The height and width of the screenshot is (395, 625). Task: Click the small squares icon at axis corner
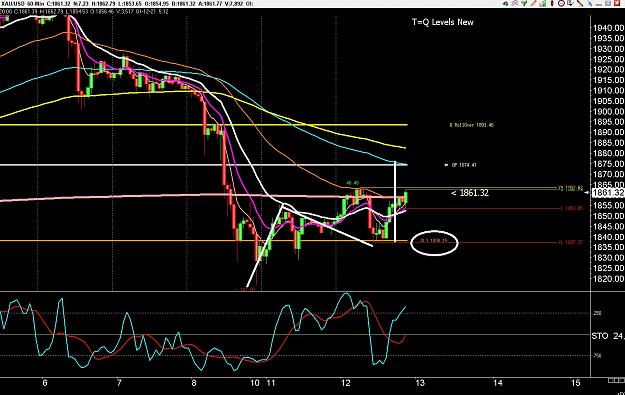(616, 381)
